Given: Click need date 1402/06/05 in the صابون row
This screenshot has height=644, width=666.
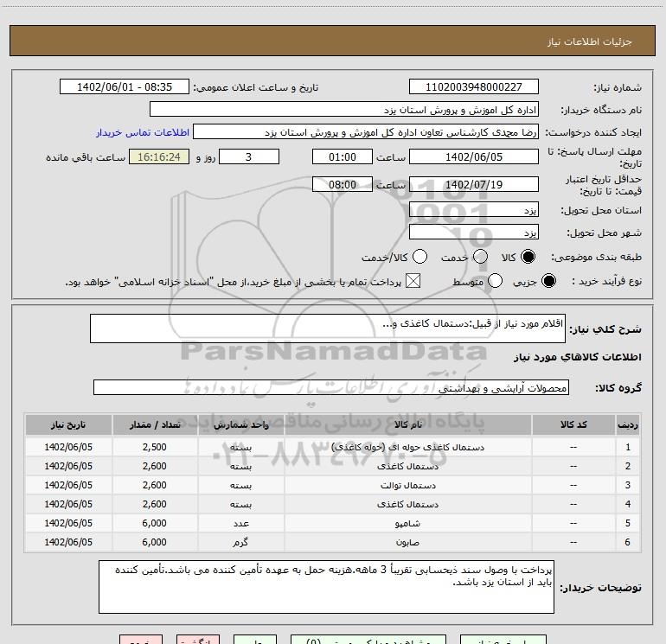Looking at the screenshot, I should click(68, 543).
